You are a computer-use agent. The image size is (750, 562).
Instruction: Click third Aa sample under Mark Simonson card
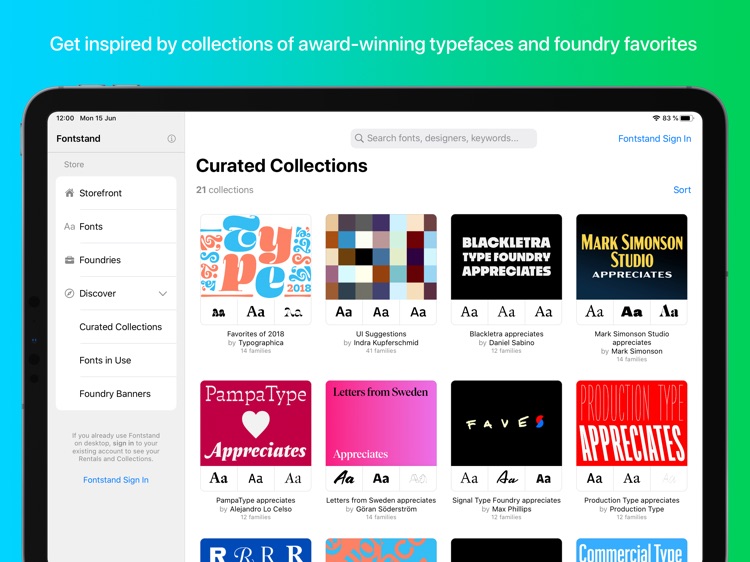click(x=669, y=312)
